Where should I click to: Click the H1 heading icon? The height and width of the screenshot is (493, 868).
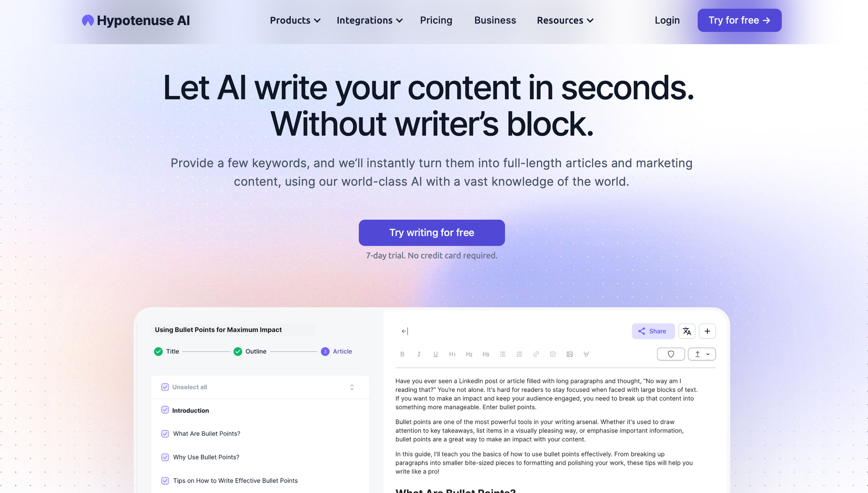[453, 354]
